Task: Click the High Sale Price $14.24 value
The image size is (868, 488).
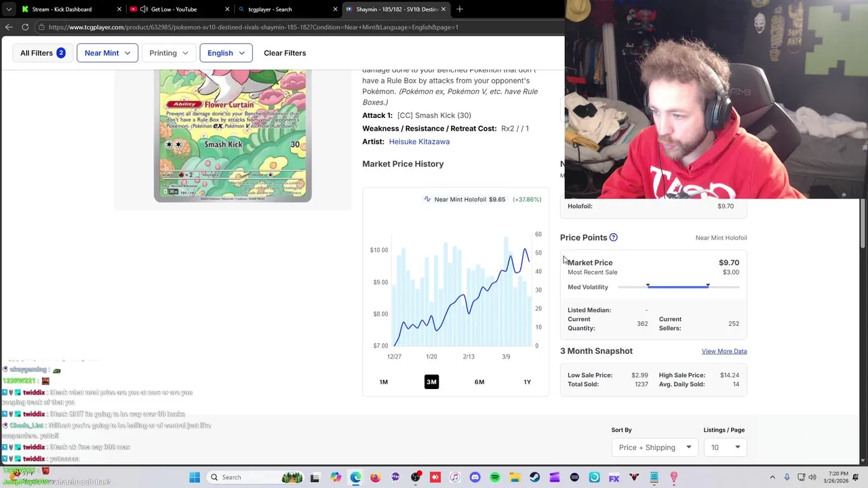Action: [730, 375]
